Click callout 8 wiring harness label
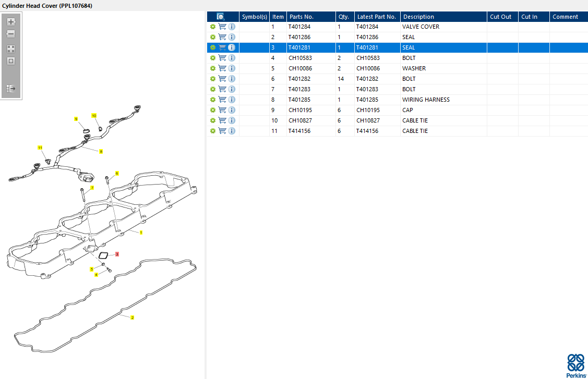Image resolution: width=588 pixels, height=379 pixels. click(x=101, y=152)
